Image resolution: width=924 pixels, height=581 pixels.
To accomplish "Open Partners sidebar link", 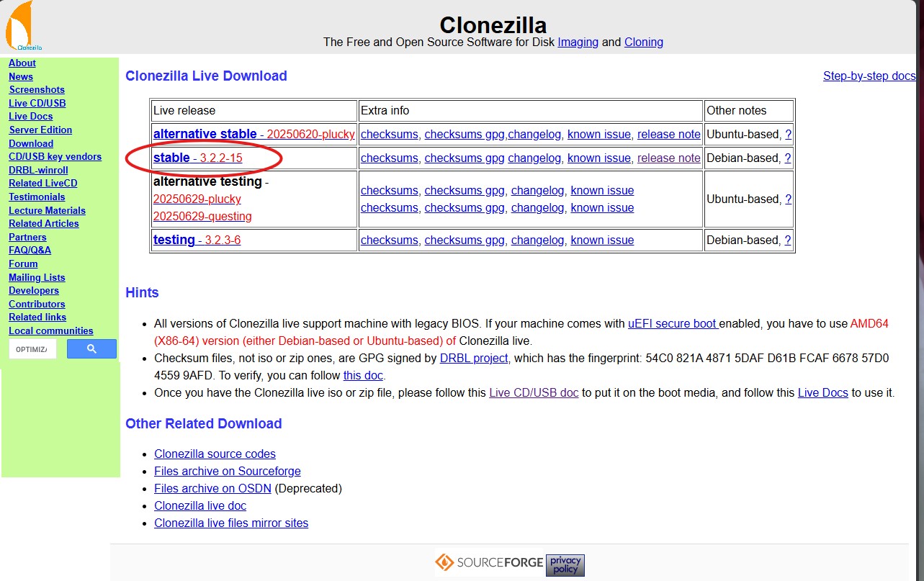I will tap(27, 237).
